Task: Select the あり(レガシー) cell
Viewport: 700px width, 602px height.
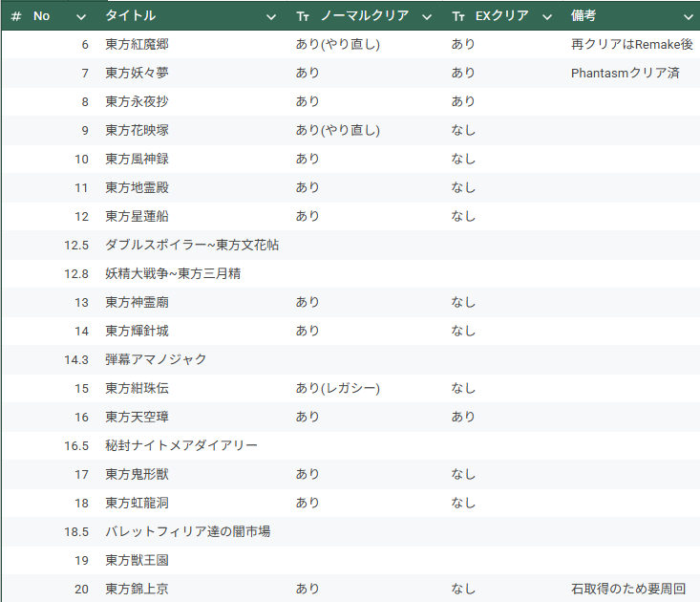Action: pyautogui.click(x=337, y=388)
